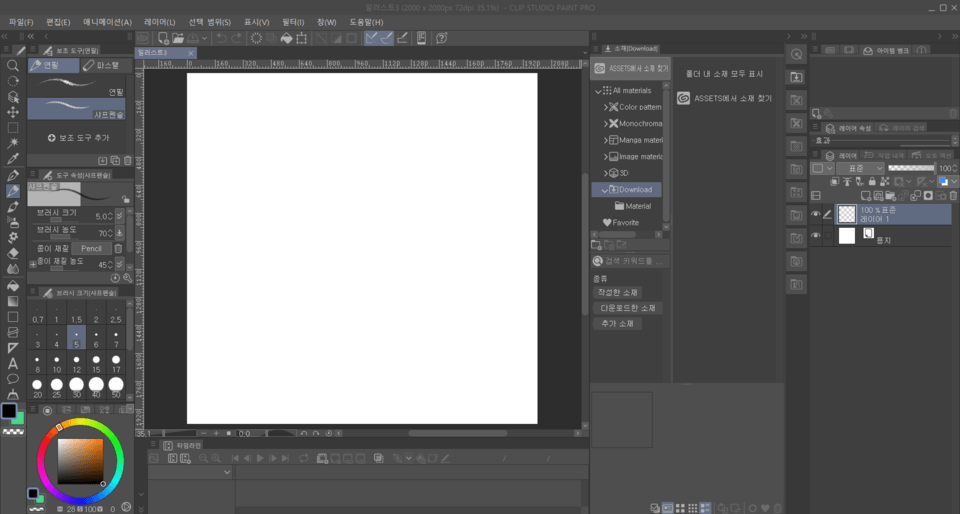Select the Gradient tool

[x=12, y=301]
